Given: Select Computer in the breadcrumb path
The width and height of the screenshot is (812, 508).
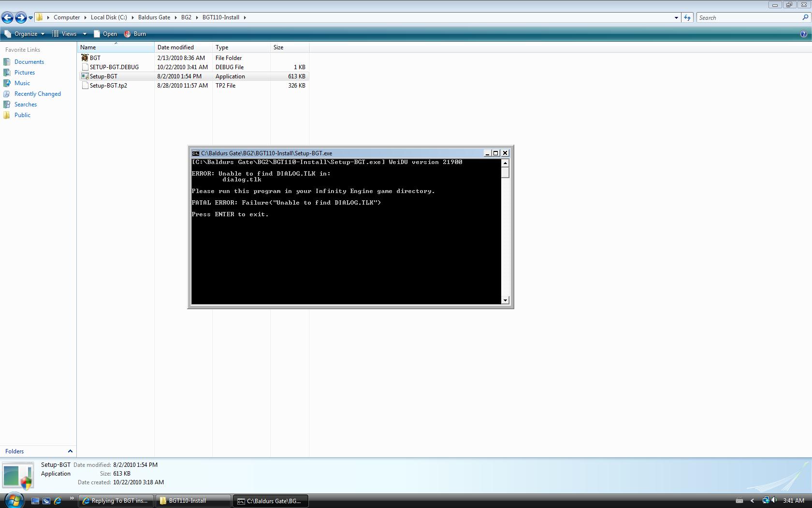Looking at the screenshot, I should [67, 17].
